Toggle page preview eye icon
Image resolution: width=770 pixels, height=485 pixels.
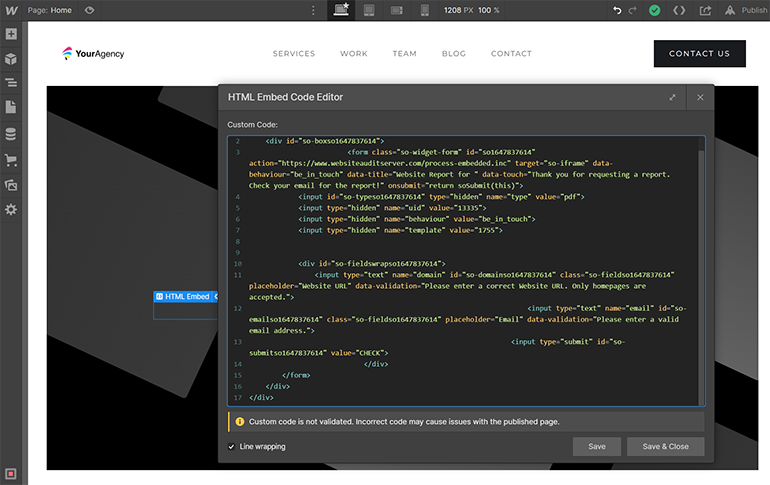(90, 10)
